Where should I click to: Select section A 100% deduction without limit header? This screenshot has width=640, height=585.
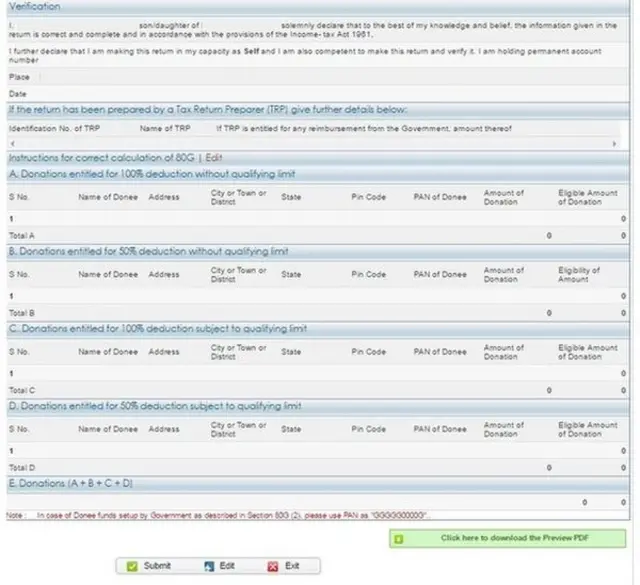coord(318,174)
